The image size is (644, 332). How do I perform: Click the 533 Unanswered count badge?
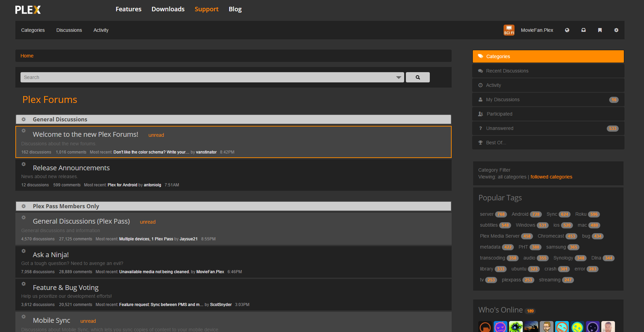point(613,129)
